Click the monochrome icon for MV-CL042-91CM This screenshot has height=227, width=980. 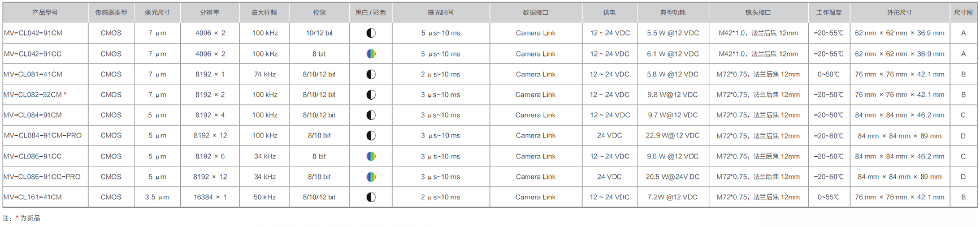371,33
